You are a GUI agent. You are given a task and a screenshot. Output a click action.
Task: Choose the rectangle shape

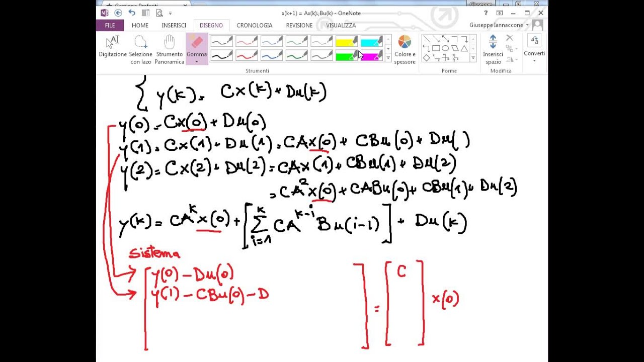436,48
